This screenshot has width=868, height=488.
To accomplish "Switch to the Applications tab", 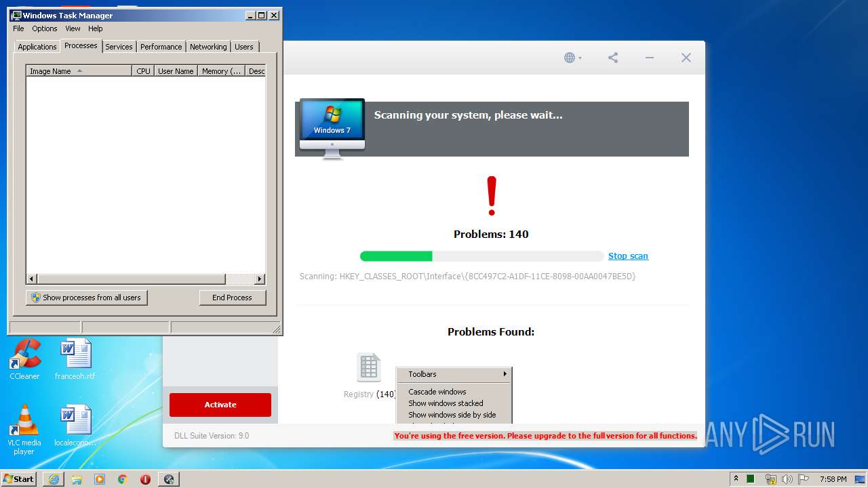I will point(37,47).
